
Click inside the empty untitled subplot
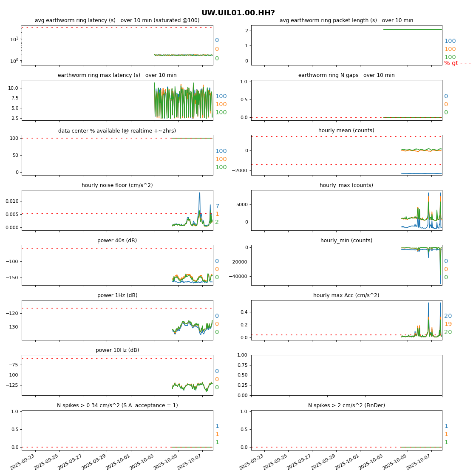coord(346,375)
